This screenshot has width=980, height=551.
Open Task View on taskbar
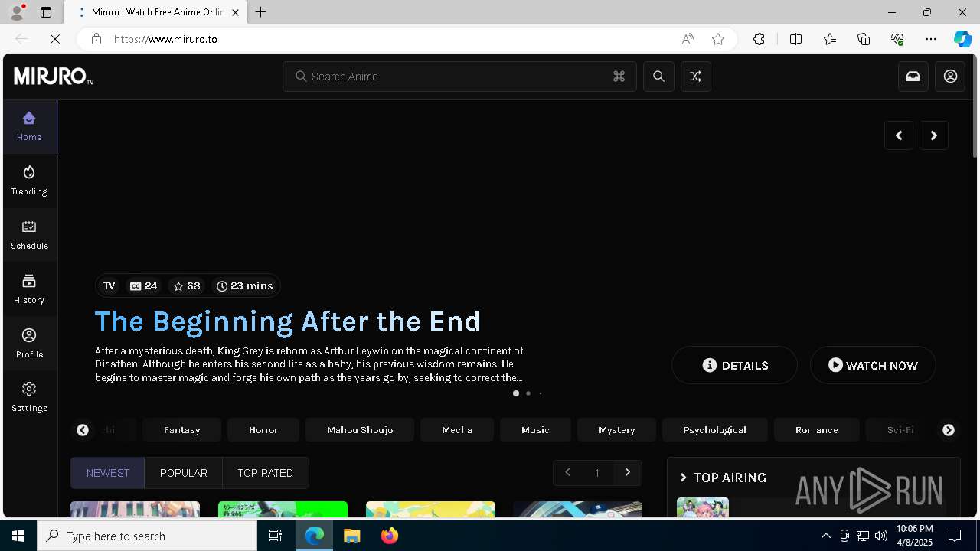pyautogui.click(x=276, y=536)
